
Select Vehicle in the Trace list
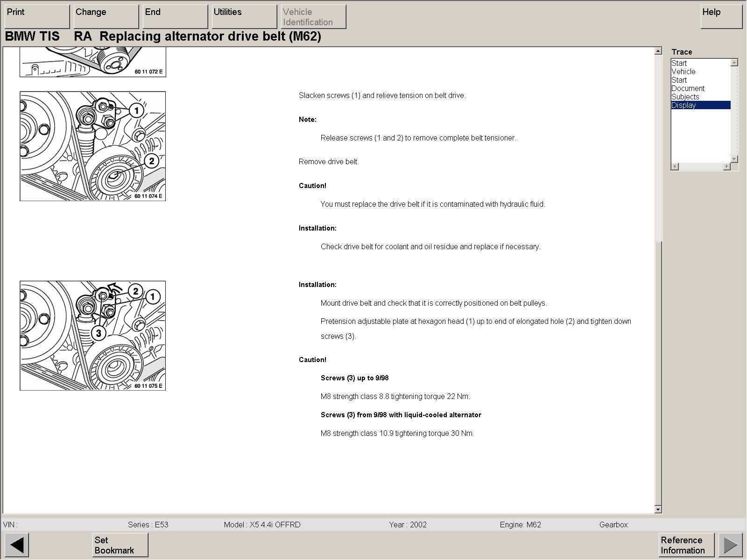(684, 72)
